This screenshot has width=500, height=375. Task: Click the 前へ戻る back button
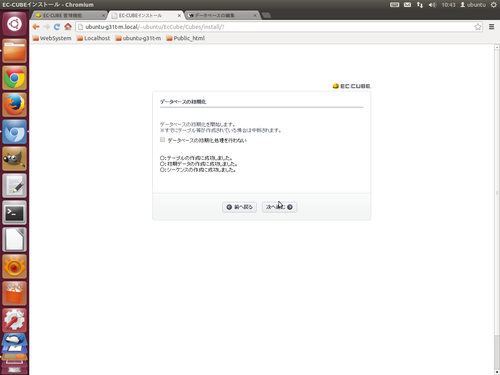[x=239, y=207]
